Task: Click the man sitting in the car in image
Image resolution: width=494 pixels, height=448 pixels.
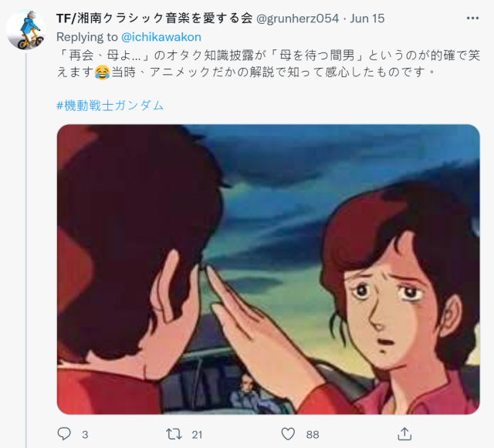Action: [249, 393]
